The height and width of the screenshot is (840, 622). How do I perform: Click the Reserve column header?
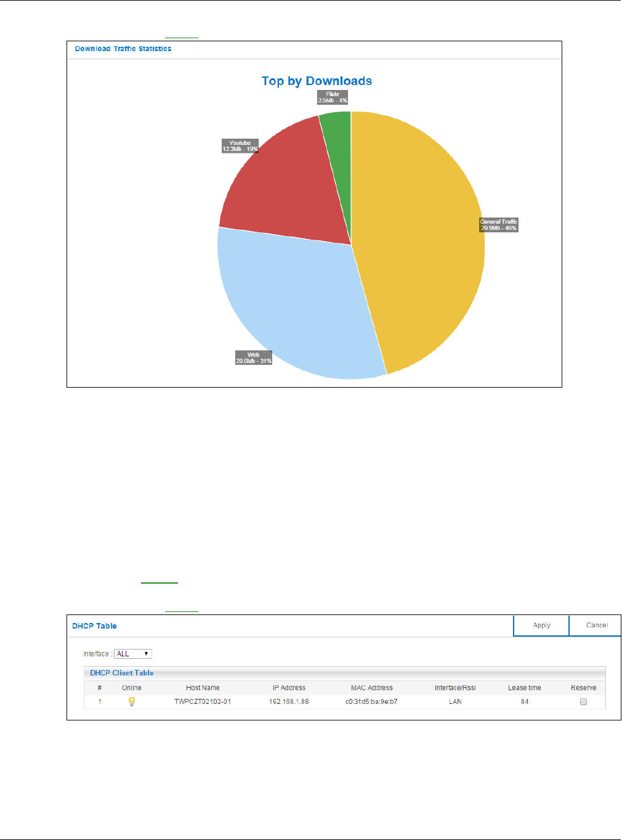tap(583, 688)
